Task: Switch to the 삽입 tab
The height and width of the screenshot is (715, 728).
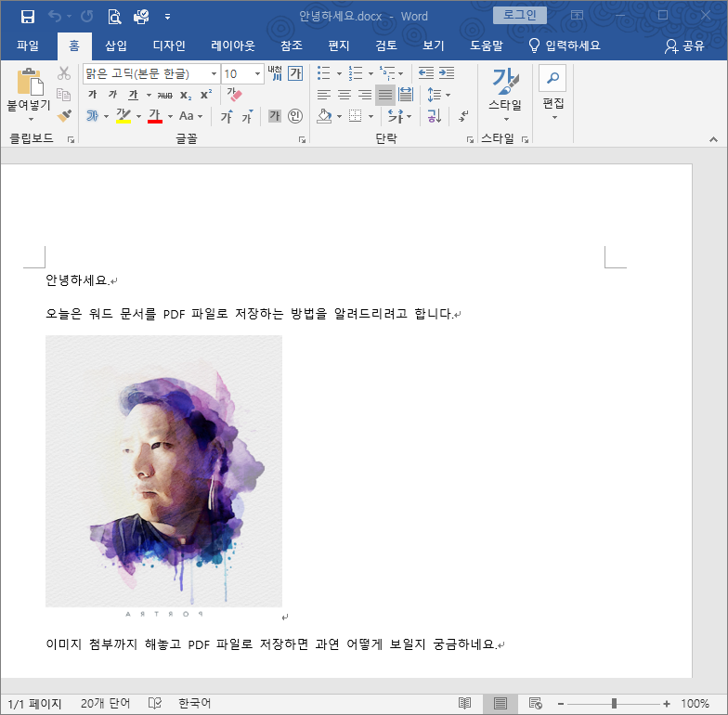Action: click(115, 45)
